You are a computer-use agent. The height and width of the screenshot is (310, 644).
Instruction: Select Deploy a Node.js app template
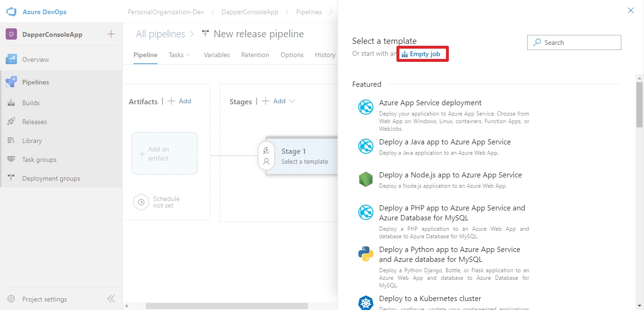pyautogui.click(x=444, y=179)
